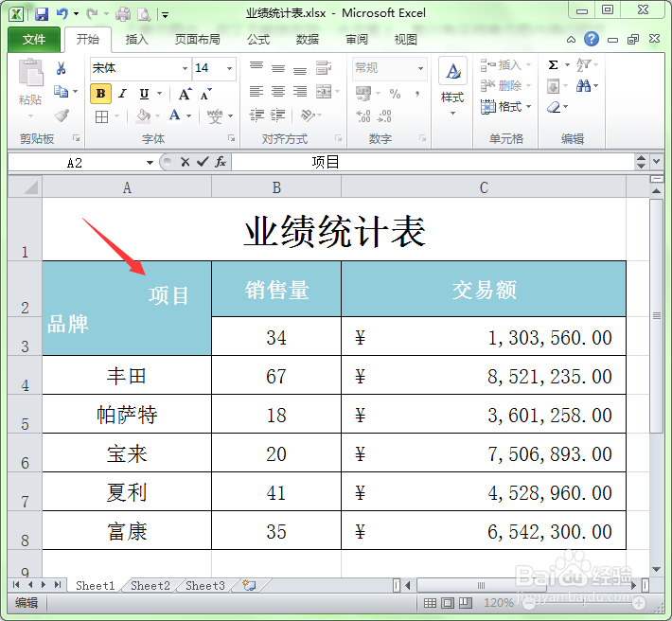Apply font color with letter A

(x=174, y=115)
